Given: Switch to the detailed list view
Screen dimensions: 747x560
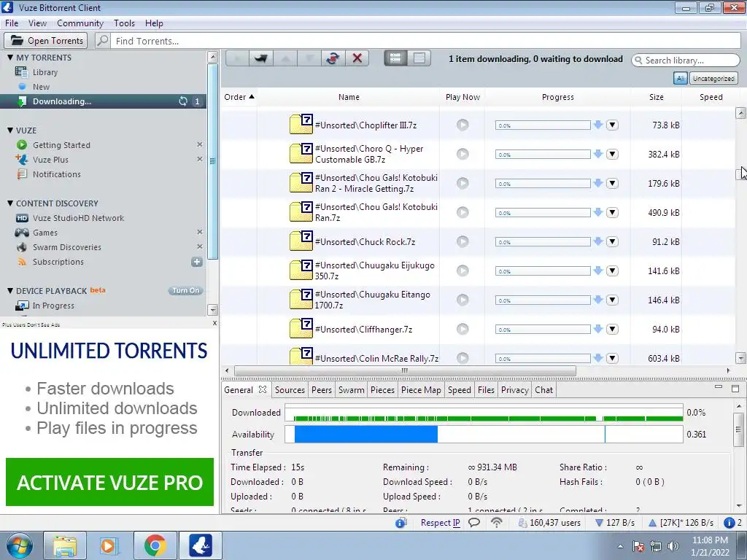Looking at the screenshot, I should pos(395,58).
